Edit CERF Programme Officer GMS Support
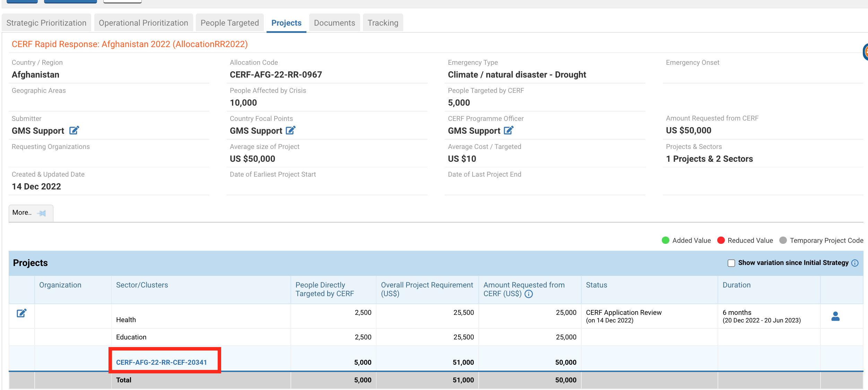Screen dimensions: 868x390 (509, 131)
